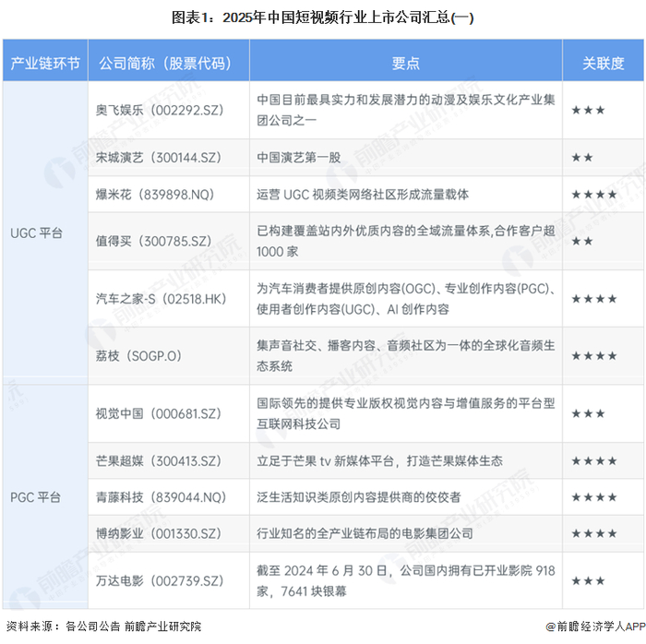
Task: Select 视觉中国 专业版权视觉内容 description
Action: pos(406,413)
